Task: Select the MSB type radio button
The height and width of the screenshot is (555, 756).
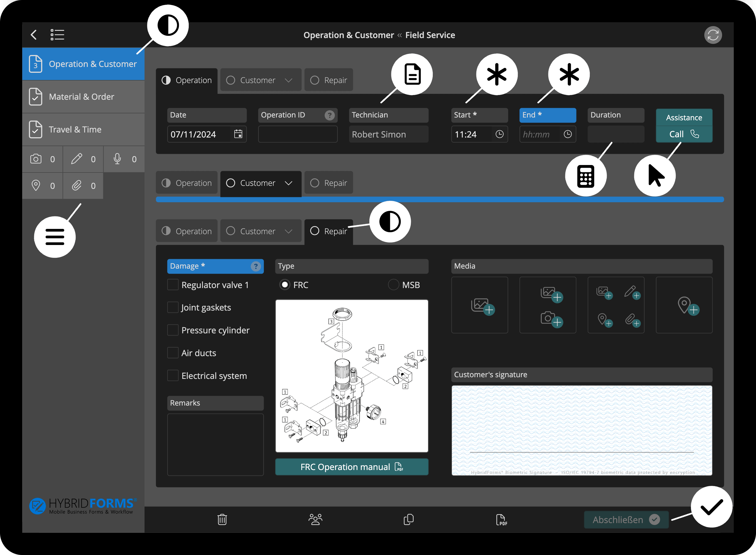Action: tap(393, 284)
